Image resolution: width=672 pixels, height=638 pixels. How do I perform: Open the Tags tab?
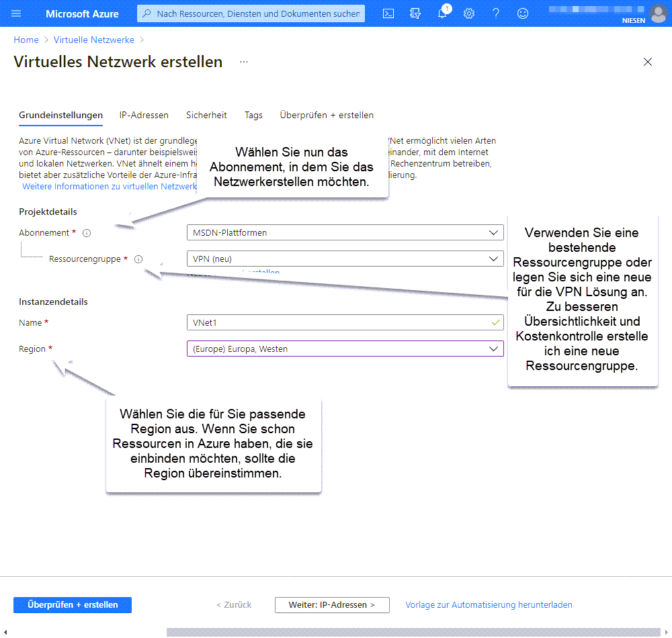tap(253, 116)
